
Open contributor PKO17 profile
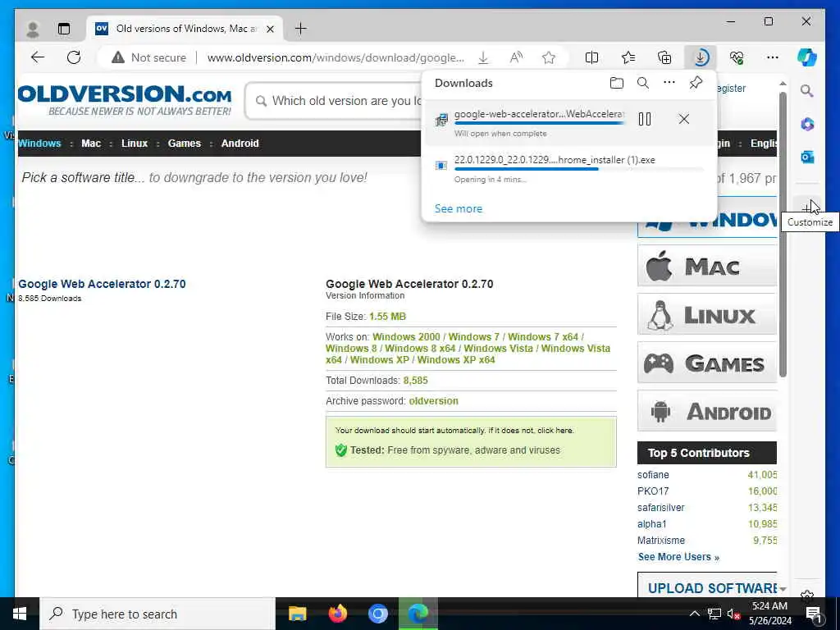[653, 491]
